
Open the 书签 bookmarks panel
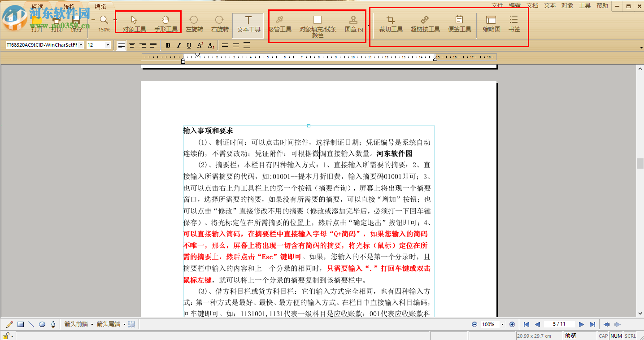[x=513, y=23]
